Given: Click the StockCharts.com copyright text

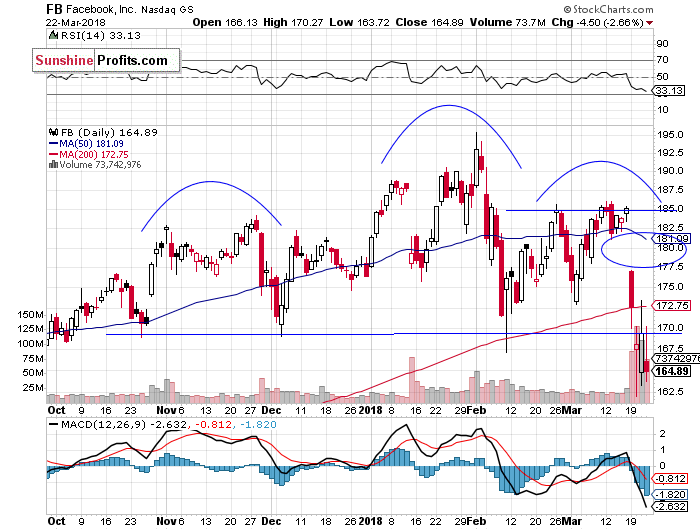Looking at the screenshot, I should point(608,9).
